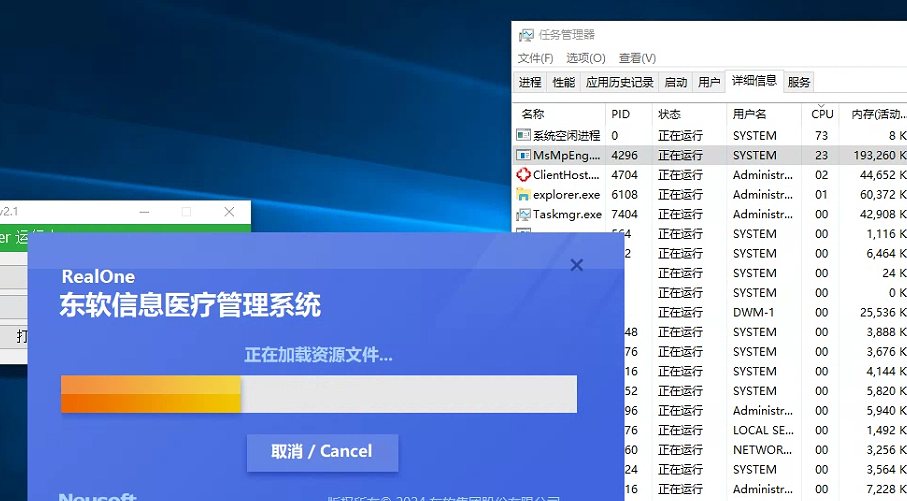Click memory value 193,260 K

(879, 156)
